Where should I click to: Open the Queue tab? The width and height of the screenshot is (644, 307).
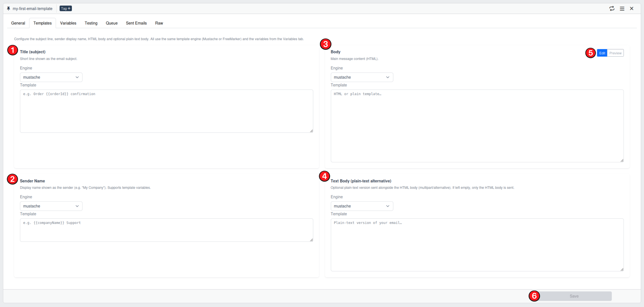point(111,23)
